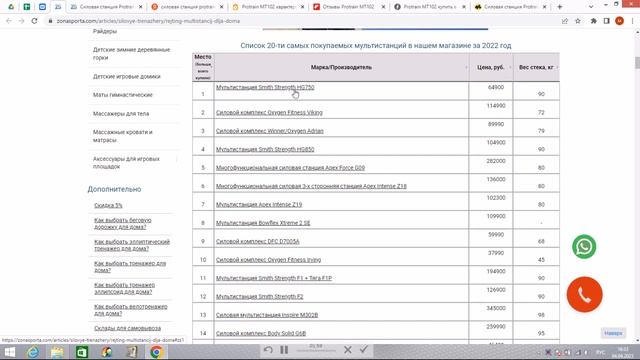Open a new browser tab

click(560, 7)
